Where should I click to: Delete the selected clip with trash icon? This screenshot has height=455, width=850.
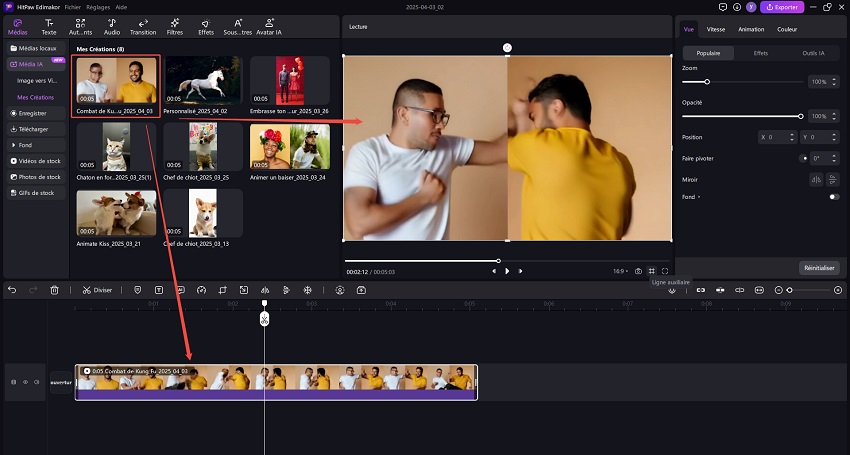(54, 290)
